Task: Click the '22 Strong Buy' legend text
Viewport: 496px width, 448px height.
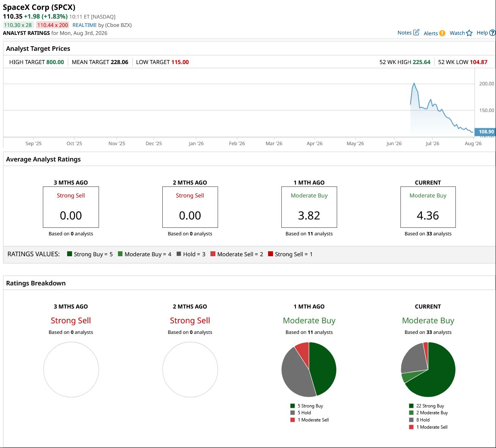Action: pyautogui.click(x=430, y=406)
